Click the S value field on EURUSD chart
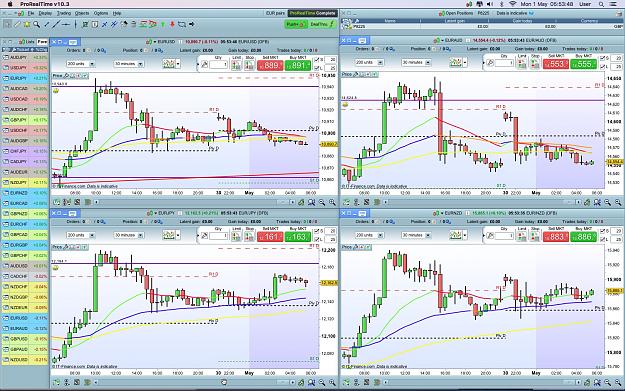 coord(331,60)
